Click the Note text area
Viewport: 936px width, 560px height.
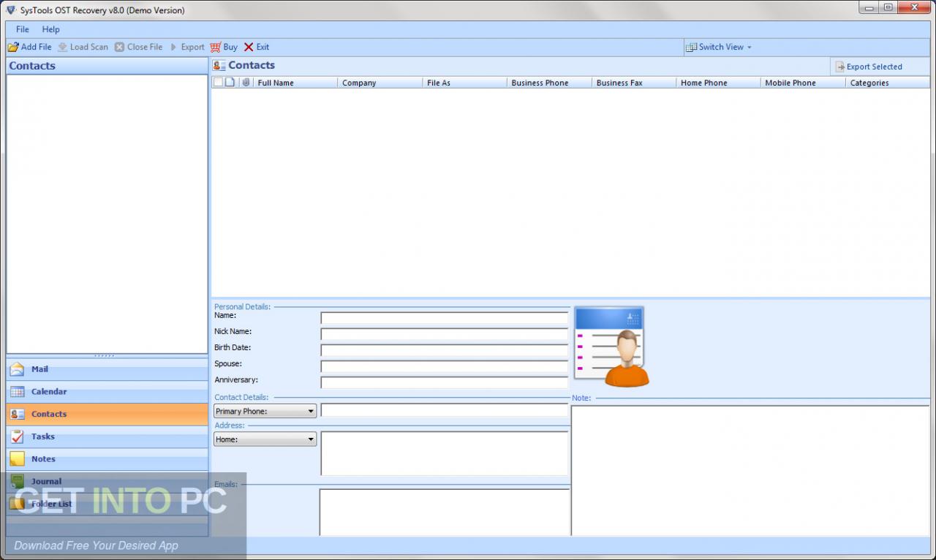[x=750, y=470]
